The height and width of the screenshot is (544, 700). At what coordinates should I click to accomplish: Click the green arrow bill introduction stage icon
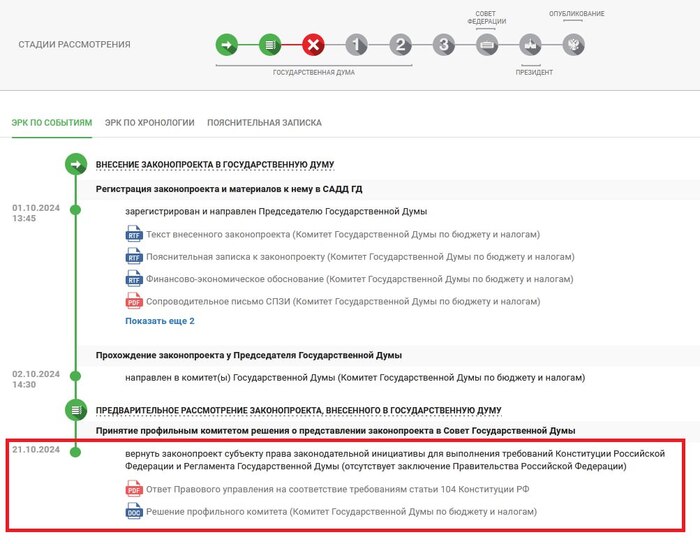(227, 45)
